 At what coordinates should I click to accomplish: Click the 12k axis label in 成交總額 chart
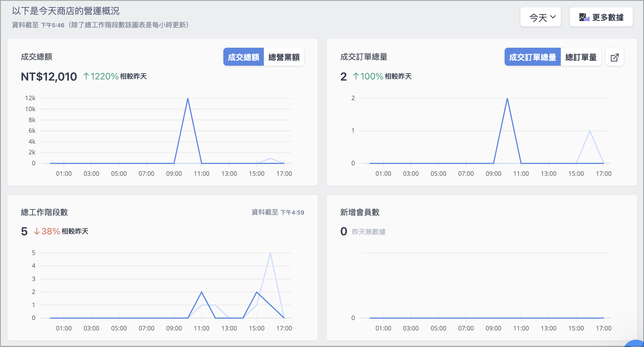30,98
